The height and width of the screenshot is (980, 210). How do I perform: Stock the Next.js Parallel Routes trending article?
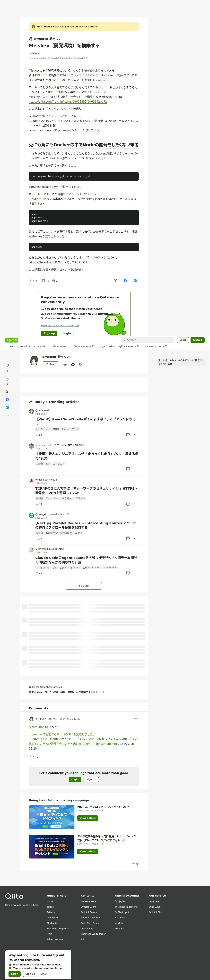128,538
